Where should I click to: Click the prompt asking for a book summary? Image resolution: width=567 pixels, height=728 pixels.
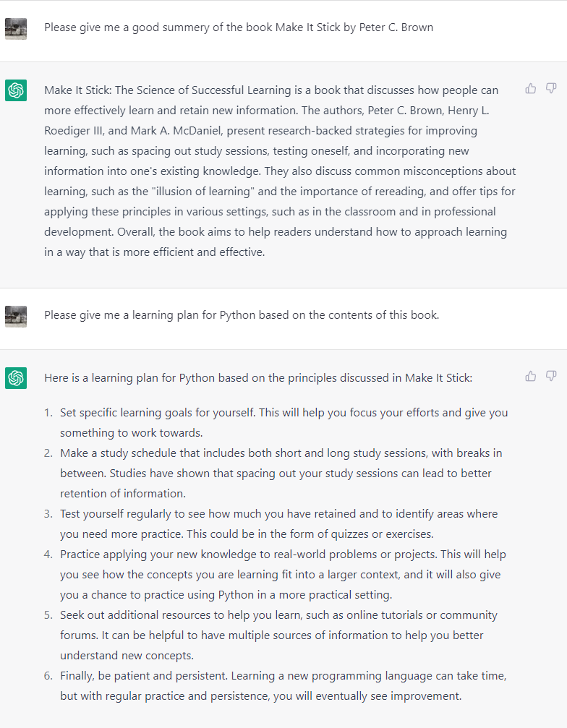(239, 27)
